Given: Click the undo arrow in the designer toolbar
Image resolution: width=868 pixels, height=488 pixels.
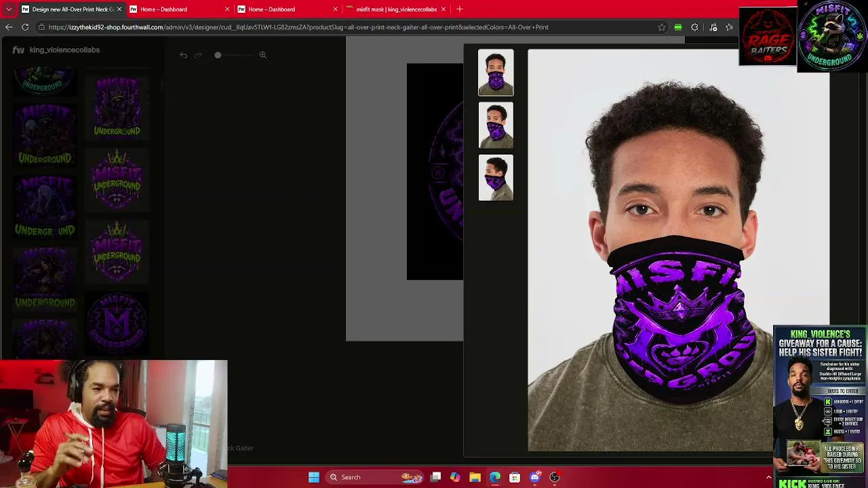Looking at the screenshot, I should point(183,55).
